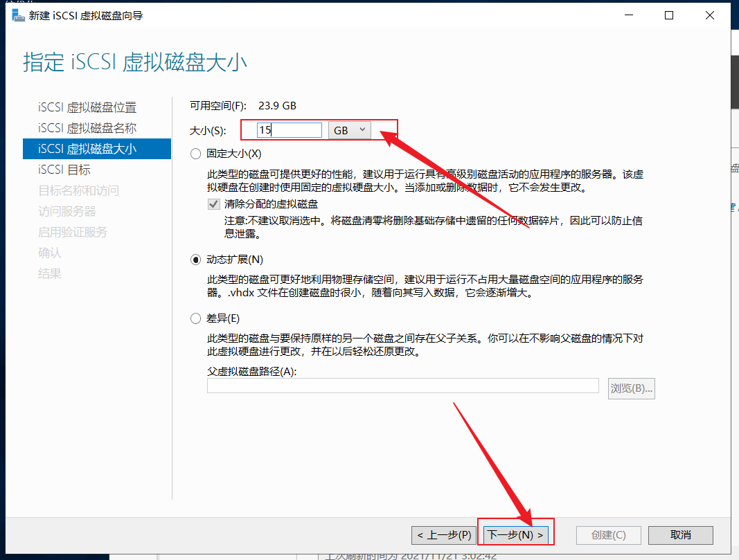Open the GB size unit dropdown

(349, 130)
